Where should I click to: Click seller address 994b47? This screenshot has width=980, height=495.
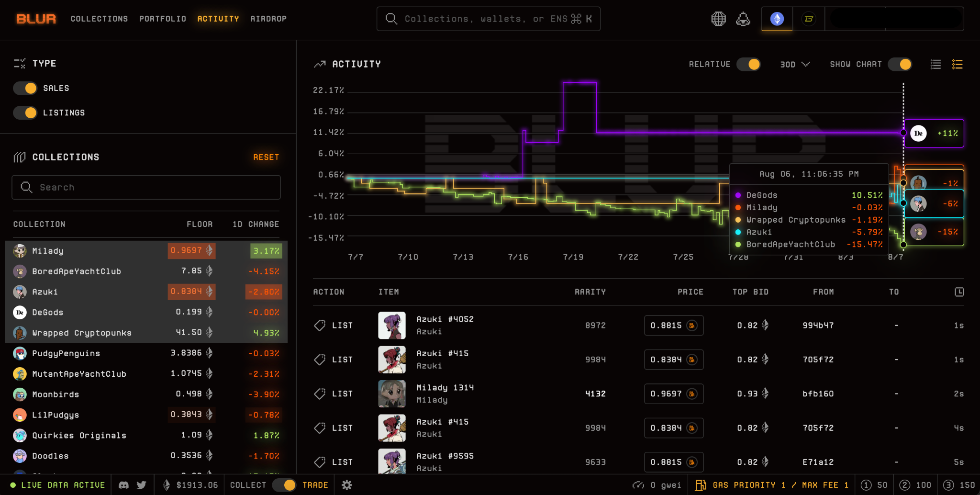[818, 326]
